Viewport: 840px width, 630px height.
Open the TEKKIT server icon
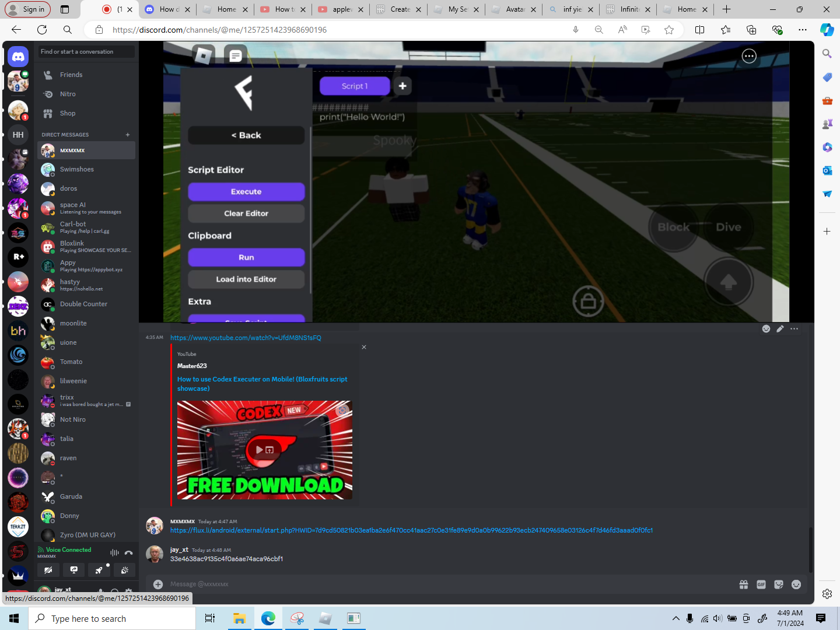point(18,527)
